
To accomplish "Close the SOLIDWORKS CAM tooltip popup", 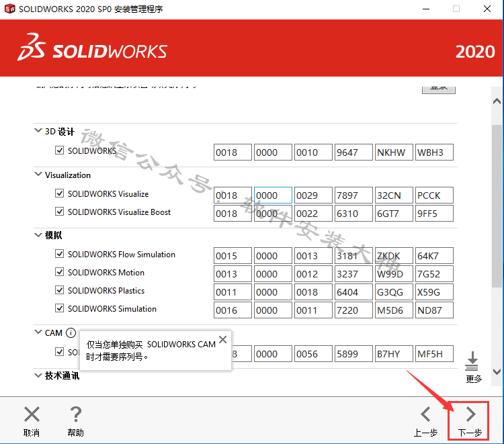I will click(222, 340).
